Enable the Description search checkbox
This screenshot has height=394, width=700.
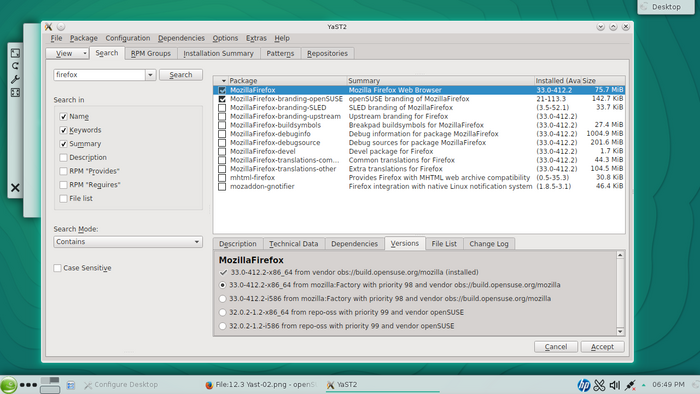(63, 158)
